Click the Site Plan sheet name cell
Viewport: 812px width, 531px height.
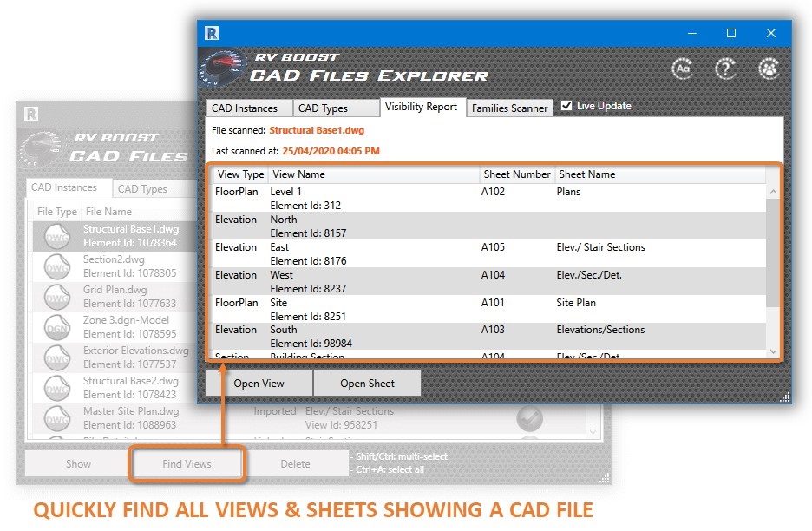[576, 303]
